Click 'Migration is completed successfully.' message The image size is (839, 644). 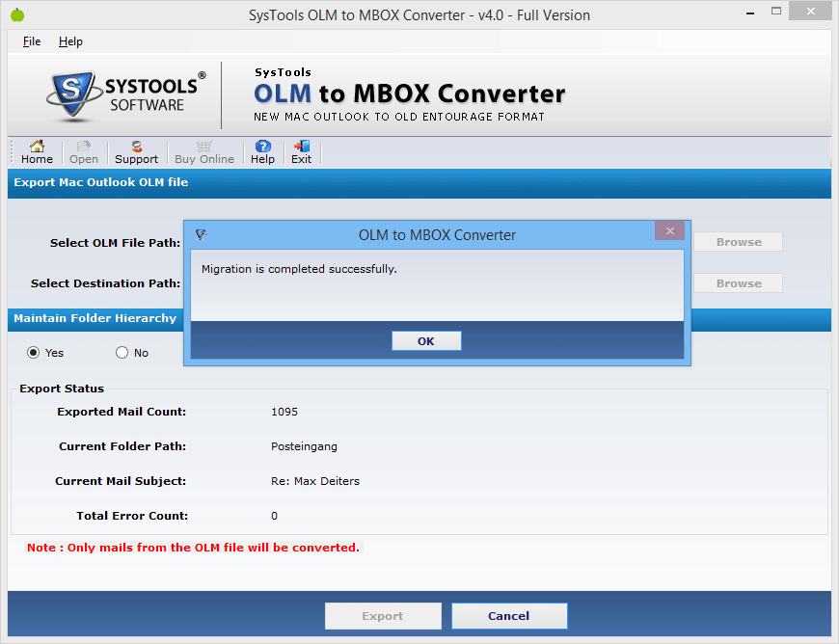click(299, 269)
